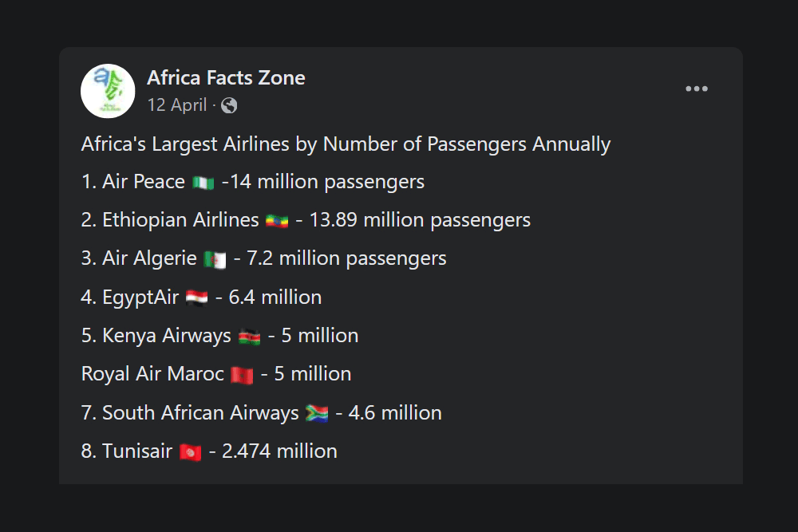Click the Kenyan flag emoji
Viewport: 798px width, 532px height.
pyautogui.click(x=251, y=336)
